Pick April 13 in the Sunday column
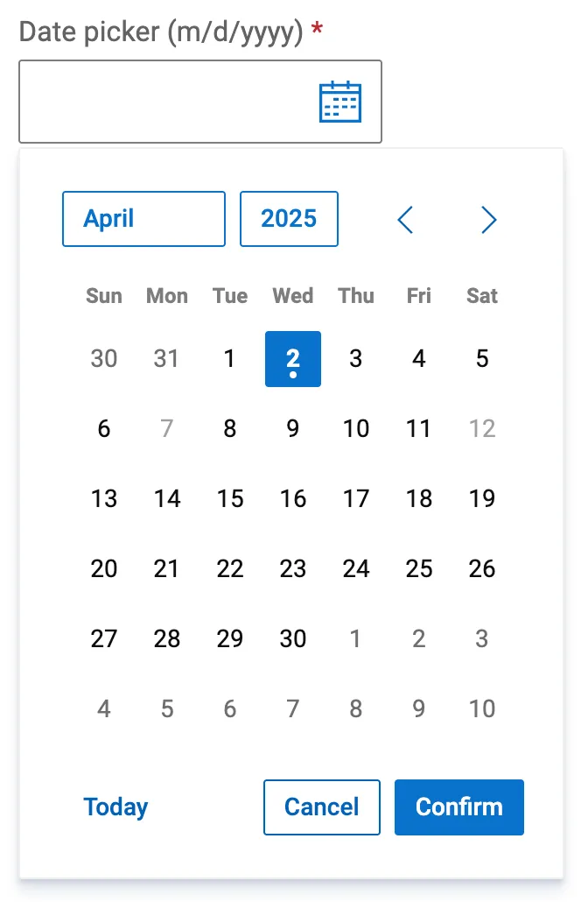The width and height of the screenshot is (588, 902). click(104, 499)
